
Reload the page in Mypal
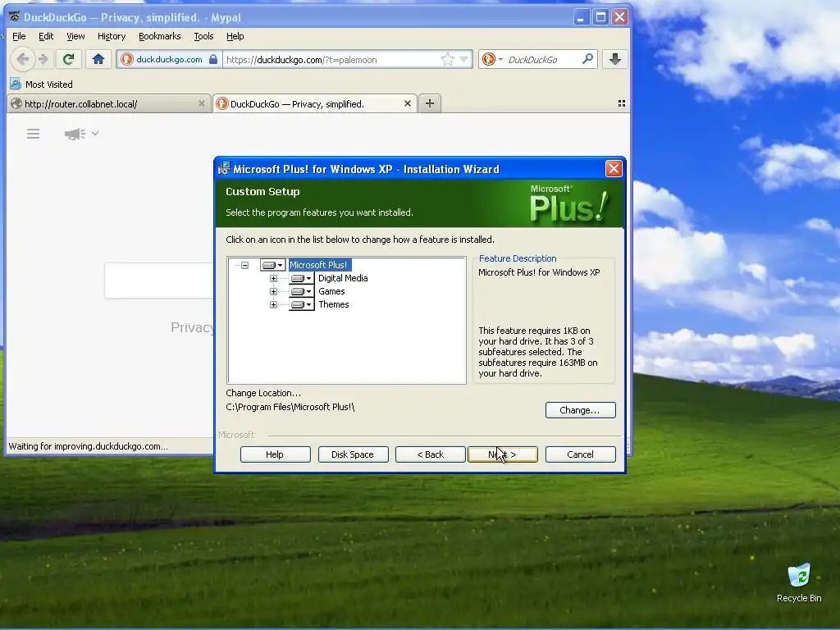[68, 59]
